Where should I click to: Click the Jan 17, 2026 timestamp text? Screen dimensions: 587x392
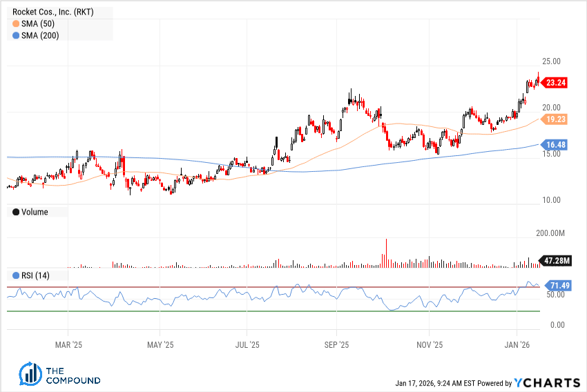tap(435, 384)
